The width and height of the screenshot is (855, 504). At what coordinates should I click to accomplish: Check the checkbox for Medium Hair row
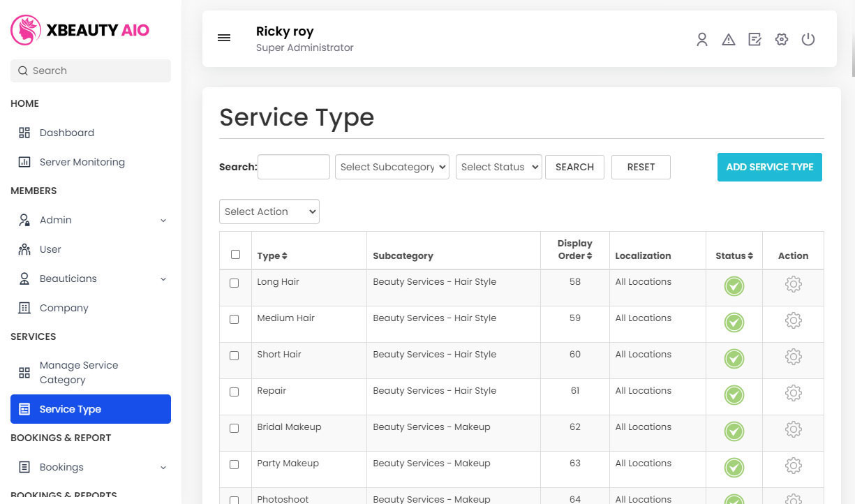click(235, 319)
